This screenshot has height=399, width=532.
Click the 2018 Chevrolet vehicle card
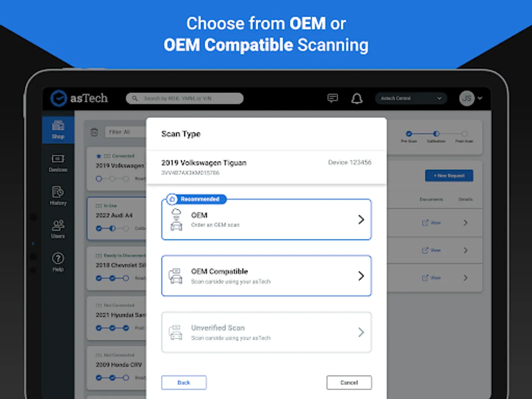click(117, 269)
